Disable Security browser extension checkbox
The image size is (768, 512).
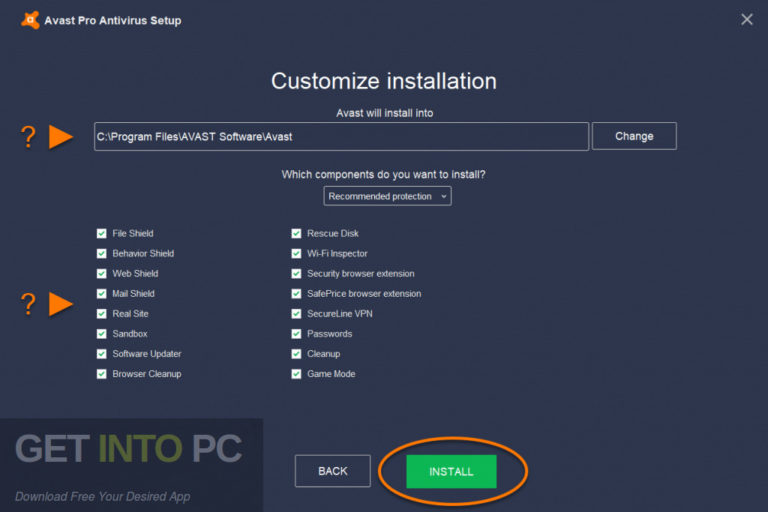296,273
